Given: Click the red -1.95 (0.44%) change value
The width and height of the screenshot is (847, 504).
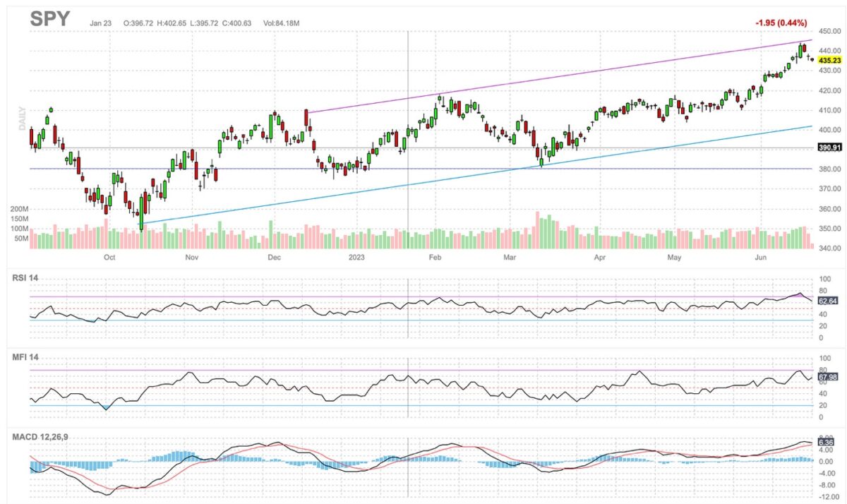Looking at the screenshot, I should coord(780,23).
